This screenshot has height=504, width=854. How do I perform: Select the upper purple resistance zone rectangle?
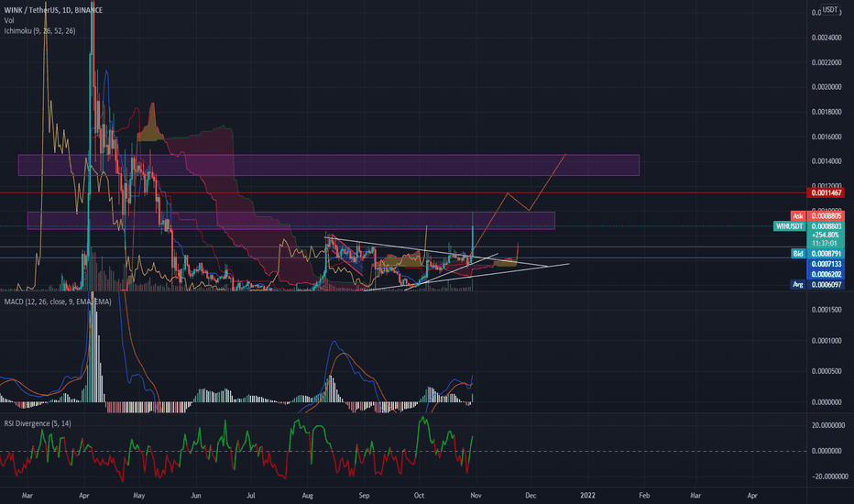coord(328,165)
